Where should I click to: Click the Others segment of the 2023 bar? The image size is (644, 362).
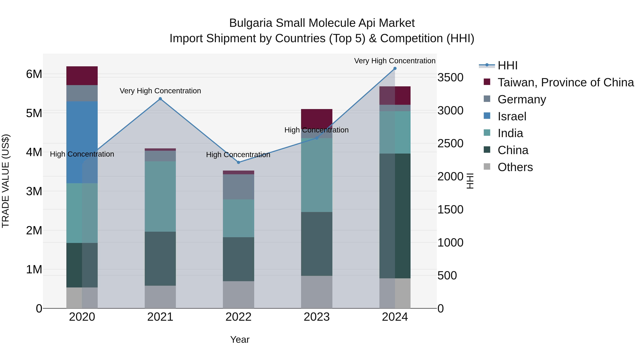pos(317,292)
